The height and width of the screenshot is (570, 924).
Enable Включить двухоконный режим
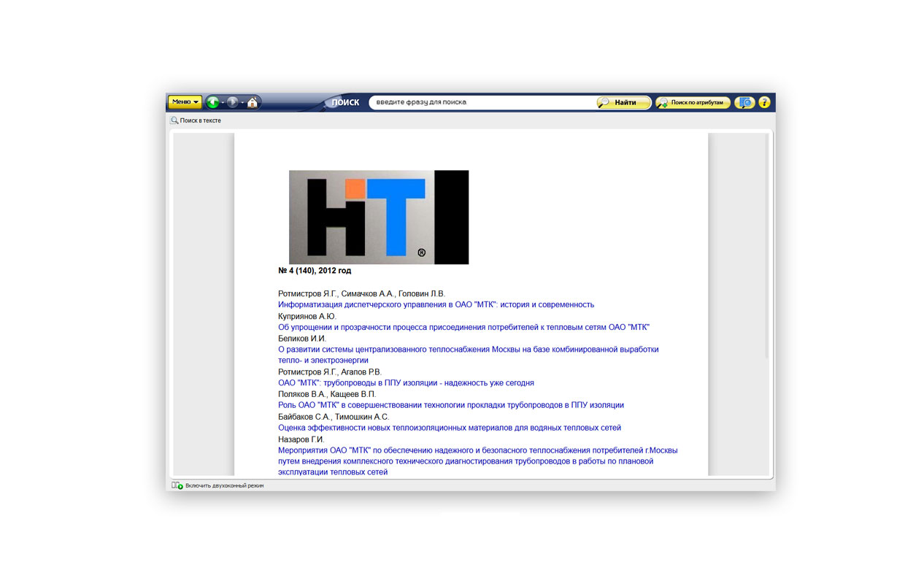(x=224, y=485)
